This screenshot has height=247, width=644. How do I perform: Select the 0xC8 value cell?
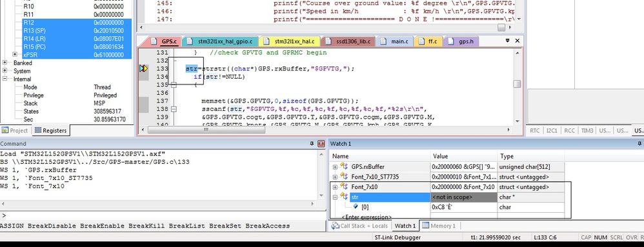coord(464,207)
